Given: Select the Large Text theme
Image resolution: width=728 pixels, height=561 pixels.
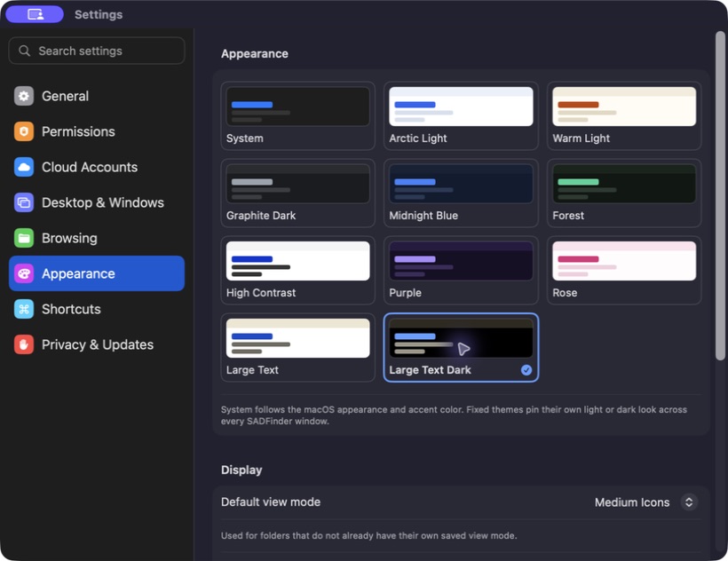Looking at the screenshot, I should coord(297,348).
